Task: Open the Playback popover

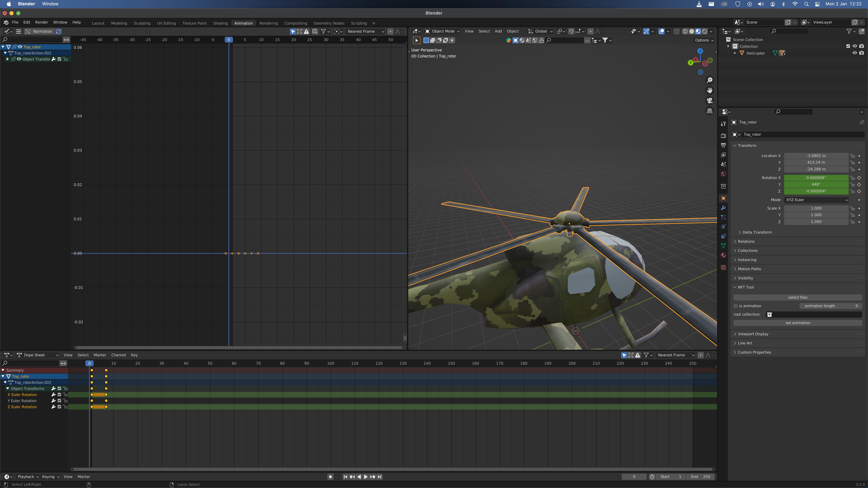Action: coord(28,476)
